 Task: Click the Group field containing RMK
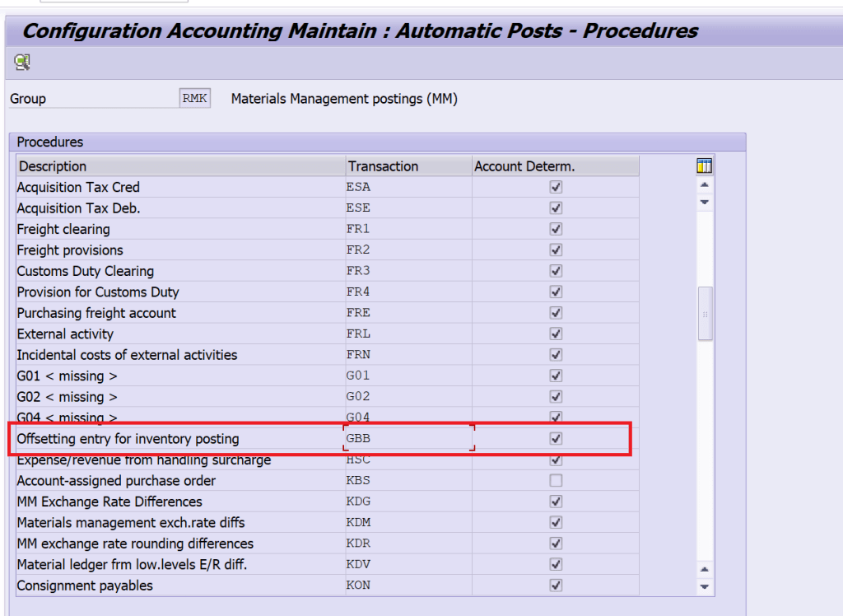195,99
